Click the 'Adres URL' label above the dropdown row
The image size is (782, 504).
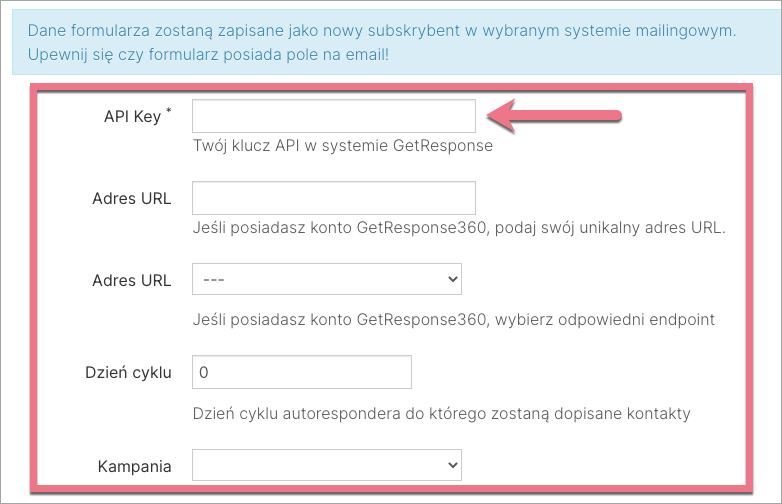click(x=131, y=198)
